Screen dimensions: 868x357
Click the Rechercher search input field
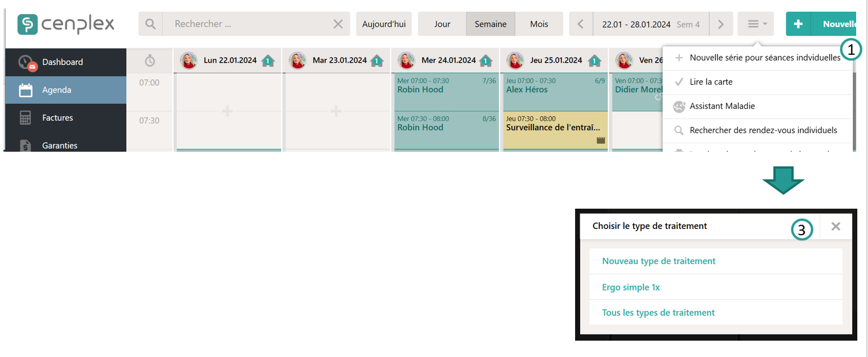point(248,24)
